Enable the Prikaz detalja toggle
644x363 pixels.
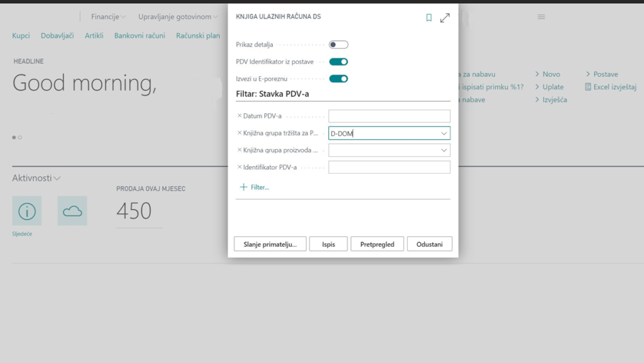point(338,45)
